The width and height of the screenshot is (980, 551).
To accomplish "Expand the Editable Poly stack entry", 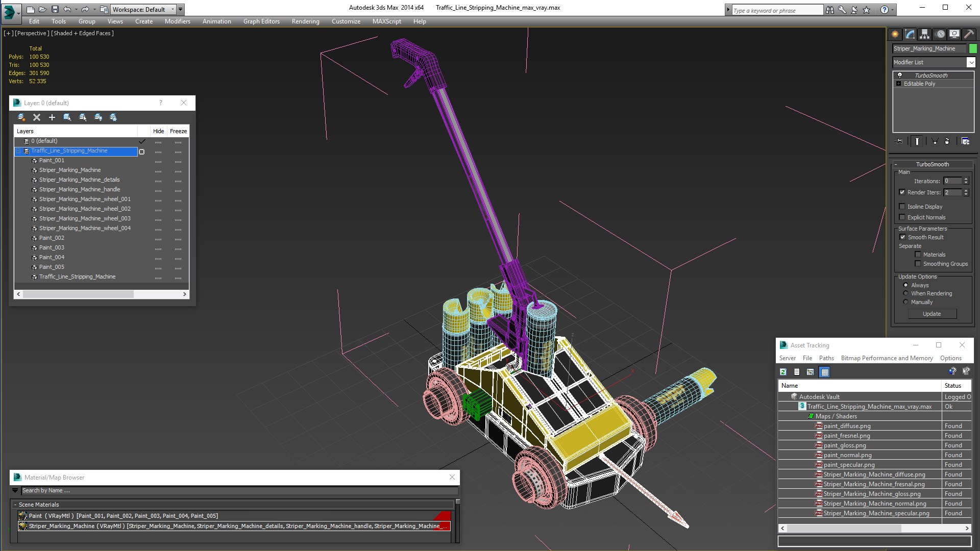I will click(x=898, y=84).
